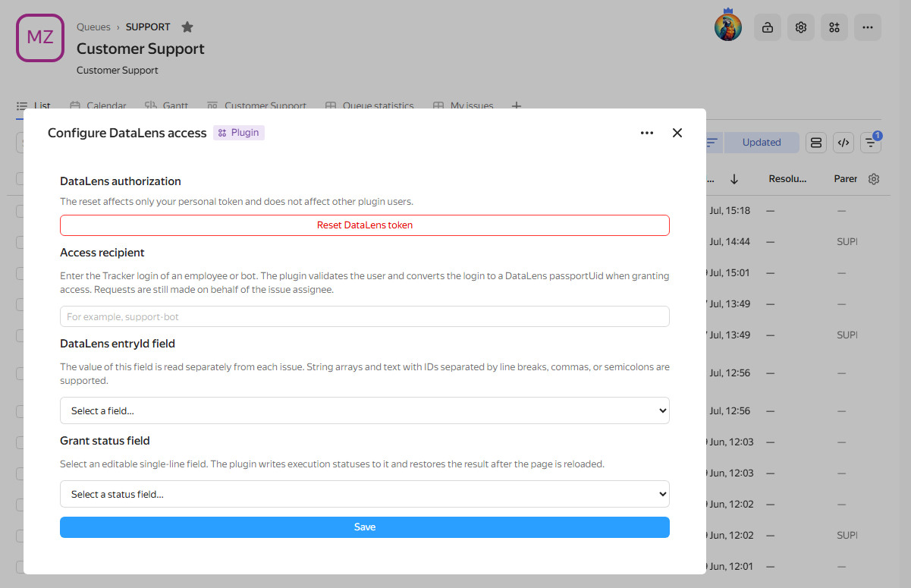Screen dimensions: 911x588
Task: Add a new tab with plus icon
Action: pos(517,106)
